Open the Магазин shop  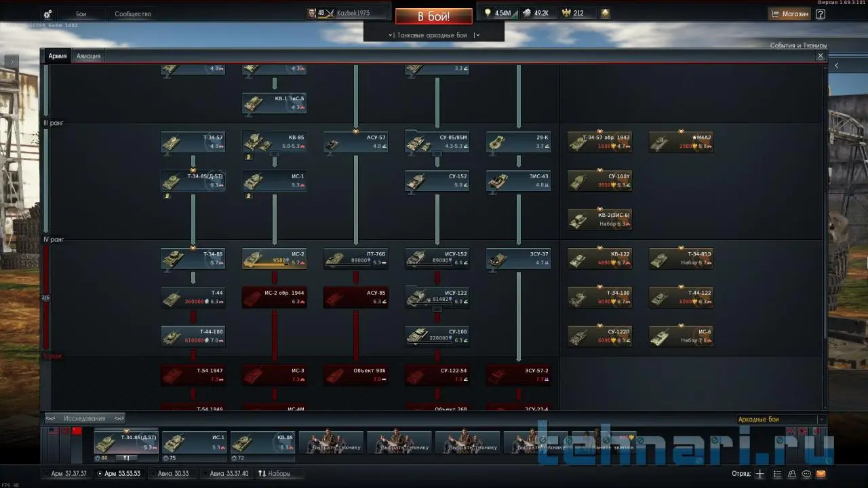pos(790,14)
